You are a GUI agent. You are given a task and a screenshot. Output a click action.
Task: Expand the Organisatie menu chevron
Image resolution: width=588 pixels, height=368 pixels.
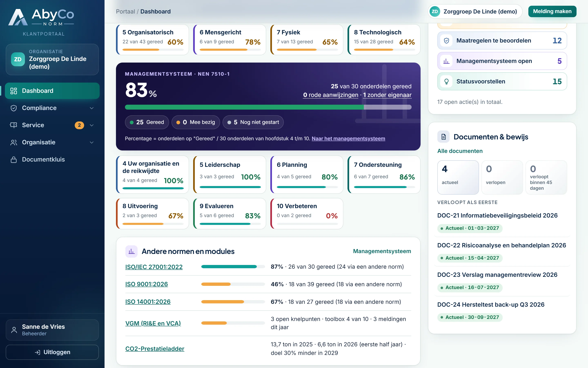point(92,142)
